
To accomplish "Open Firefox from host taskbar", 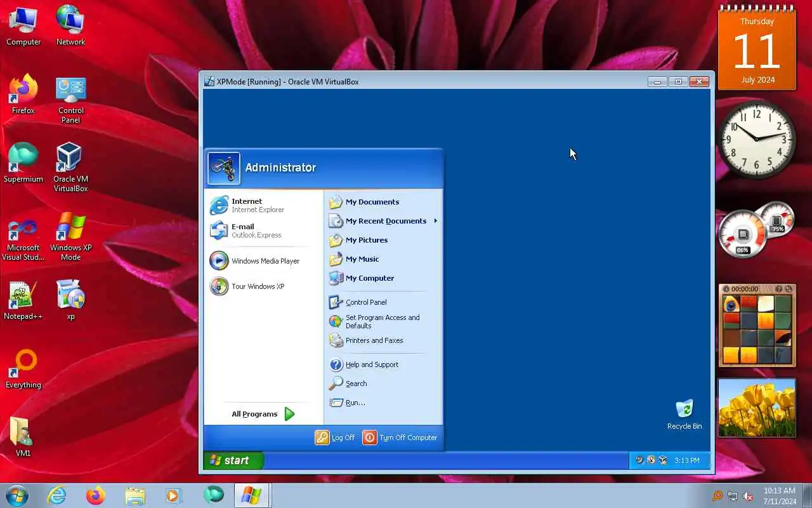I will click(x=96, y=495).
